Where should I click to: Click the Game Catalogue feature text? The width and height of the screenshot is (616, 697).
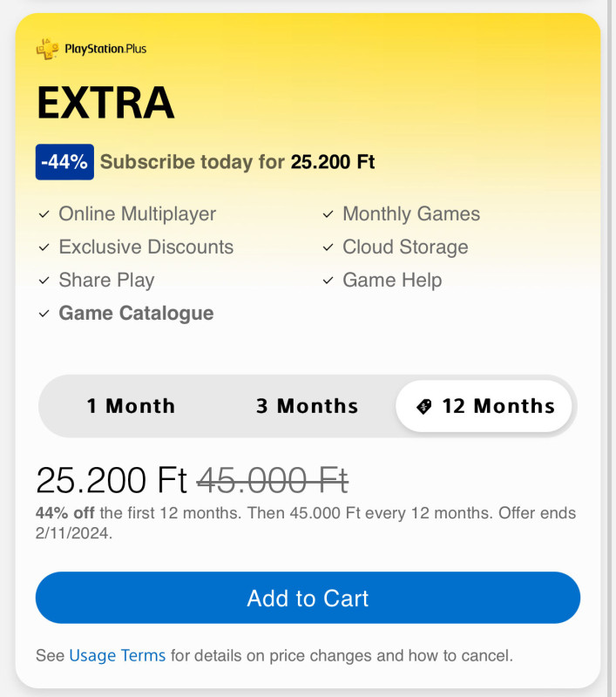pos(136,314)
